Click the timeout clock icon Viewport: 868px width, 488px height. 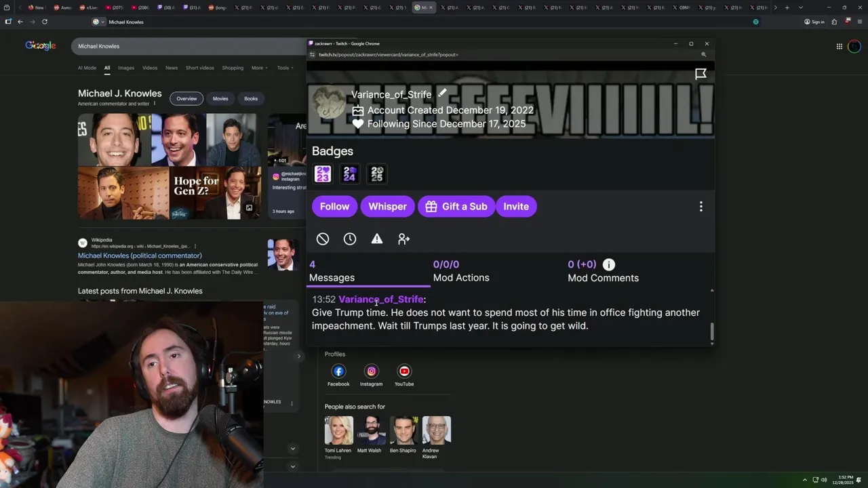(x=350, y=239)
